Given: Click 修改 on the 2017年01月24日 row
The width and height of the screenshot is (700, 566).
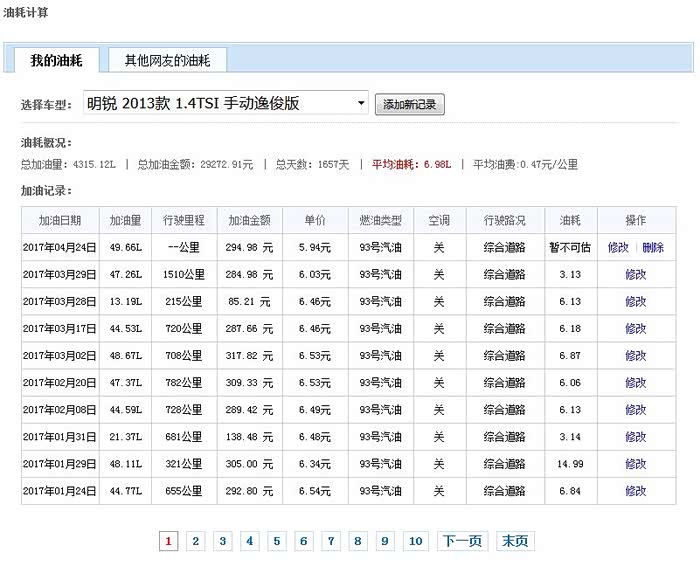Looking at the screenshot, I should click(x=635, y=491).
